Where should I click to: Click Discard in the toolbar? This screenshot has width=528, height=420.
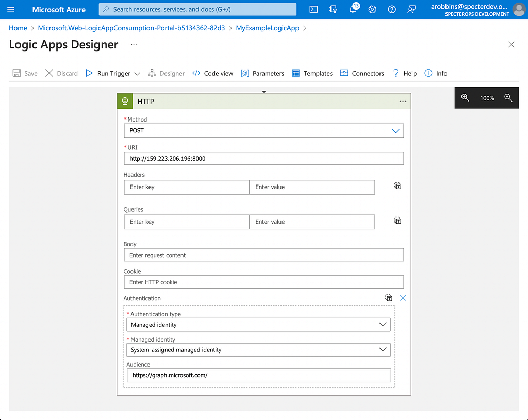coord(62,73)
